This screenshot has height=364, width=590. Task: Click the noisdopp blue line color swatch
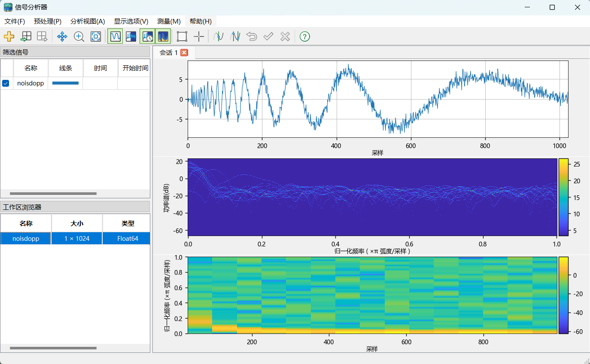coord(65,83)
